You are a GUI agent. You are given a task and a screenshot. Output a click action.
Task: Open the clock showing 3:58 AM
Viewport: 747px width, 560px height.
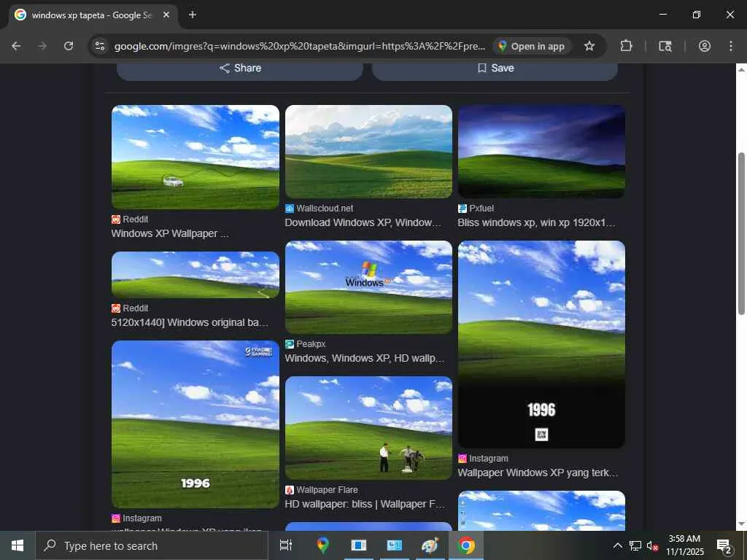point(684,545)
